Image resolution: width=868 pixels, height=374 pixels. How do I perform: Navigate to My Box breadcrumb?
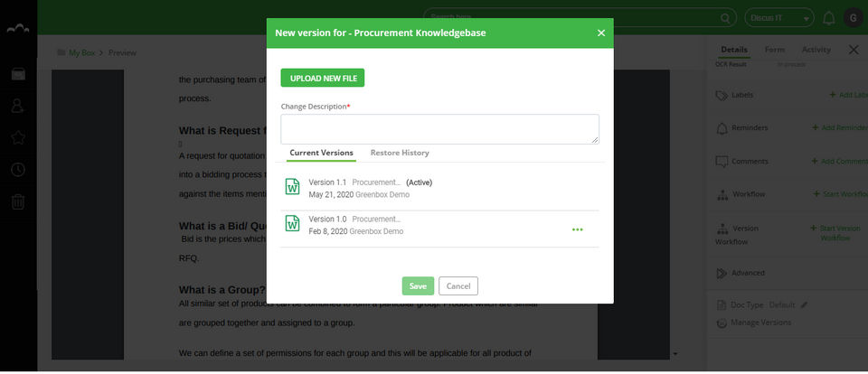pyautogui.click(x=82, y=52)
